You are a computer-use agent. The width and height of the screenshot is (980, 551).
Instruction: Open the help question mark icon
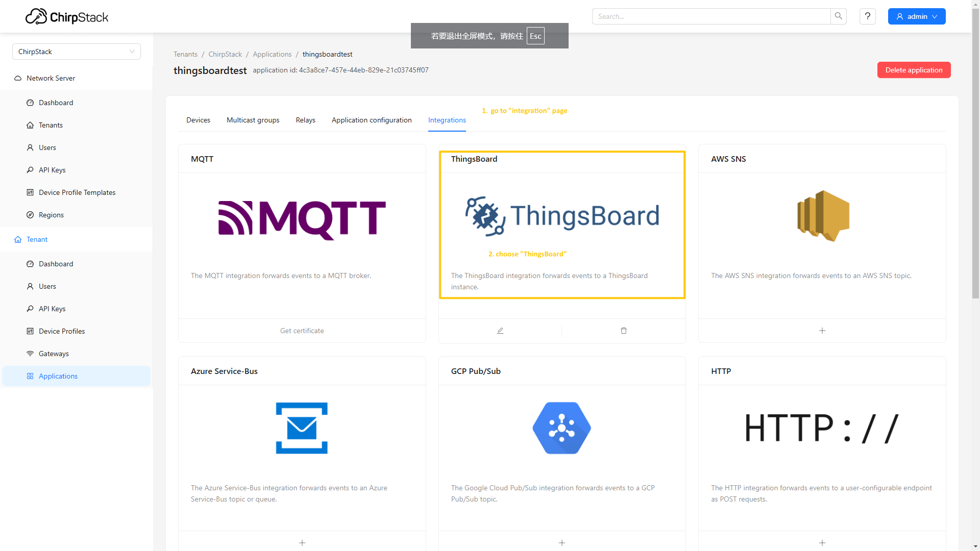pos(867,16)
